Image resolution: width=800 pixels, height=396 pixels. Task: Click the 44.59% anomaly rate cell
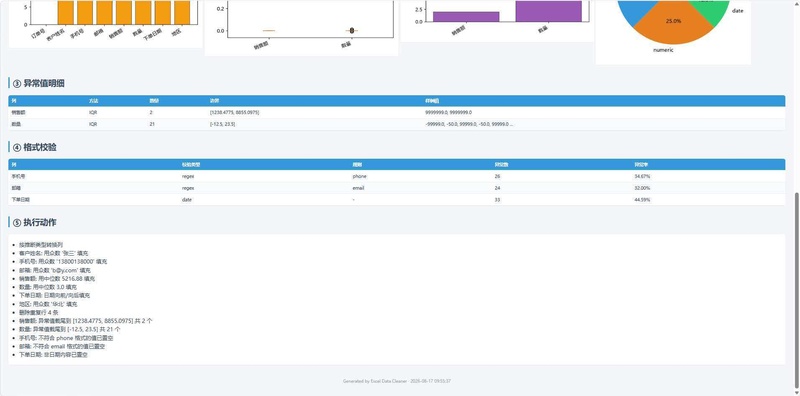pos(642,200)
